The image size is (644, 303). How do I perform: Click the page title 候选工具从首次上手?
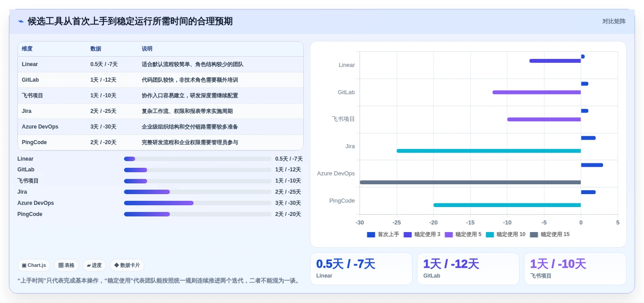pyautogui.click(x=130, y=21)
